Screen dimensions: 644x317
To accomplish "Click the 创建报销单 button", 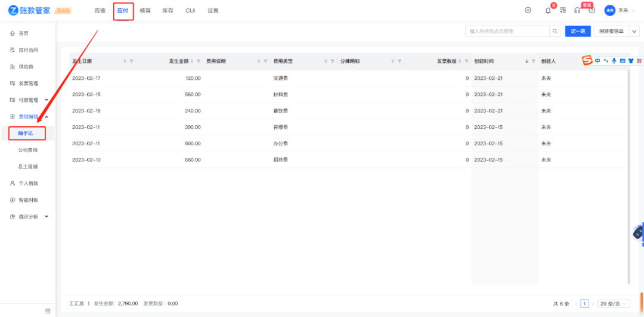I will [612, 31].
